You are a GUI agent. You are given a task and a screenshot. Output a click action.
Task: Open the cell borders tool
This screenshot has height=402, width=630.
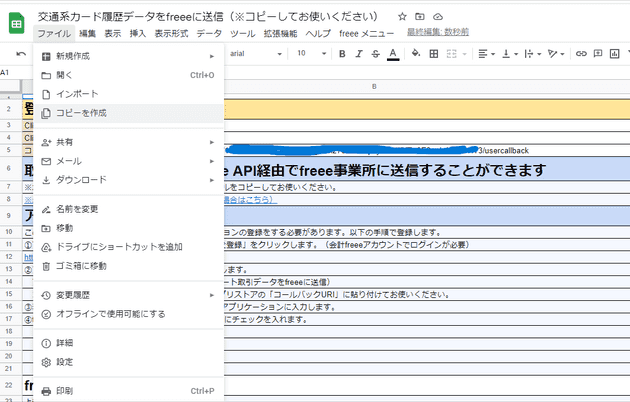click(x=434, y=54)
